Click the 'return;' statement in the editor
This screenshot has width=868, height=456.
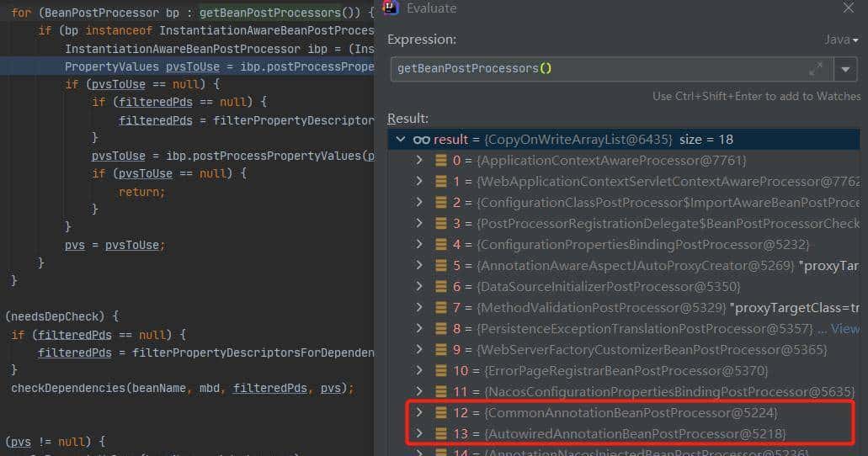coord(141,192)
